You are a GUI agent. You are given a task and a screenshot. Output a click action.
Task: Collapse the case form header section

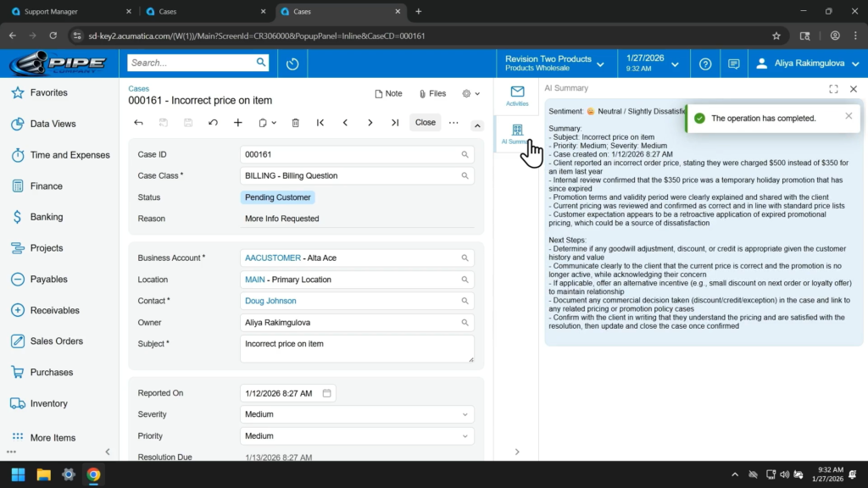point(477,125)
